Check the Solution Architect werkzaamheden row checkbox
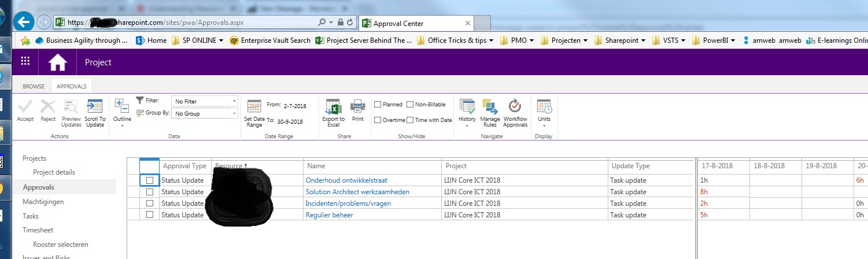 [150, 192]
